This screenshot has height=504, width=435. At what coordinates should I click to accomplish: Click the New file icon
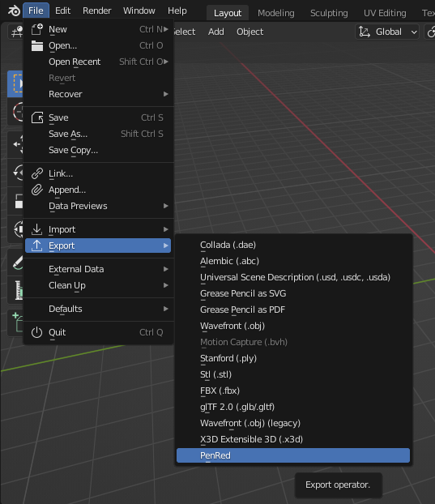pyautogui.click(x=37, y=29)
